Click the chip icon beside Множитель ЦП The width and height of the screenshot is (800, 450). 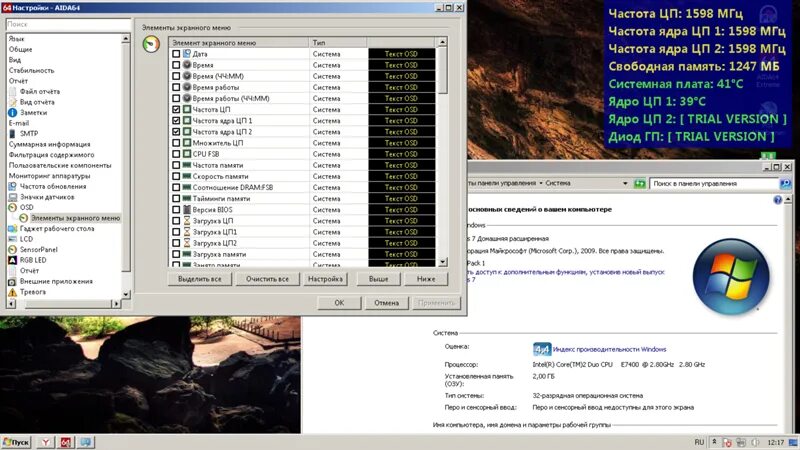coord(187,143)
